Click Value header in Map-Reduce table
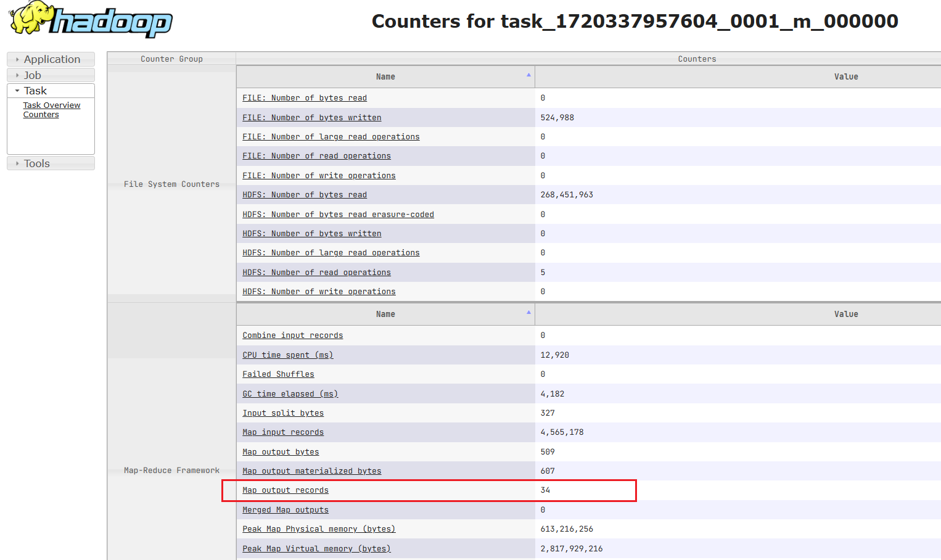Image resolution: width=941 pixels, height=560 pixels. pos(845,314)
